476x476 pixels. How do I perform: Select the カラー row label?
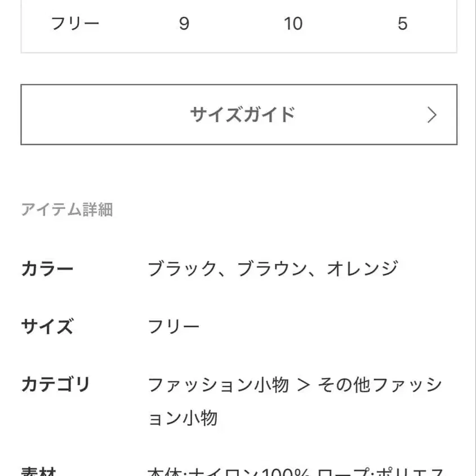point(47,268)
